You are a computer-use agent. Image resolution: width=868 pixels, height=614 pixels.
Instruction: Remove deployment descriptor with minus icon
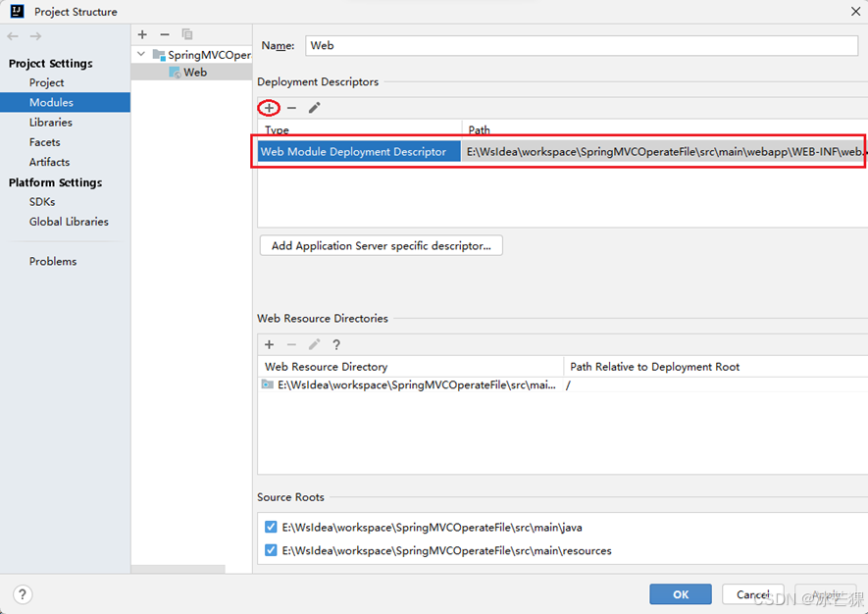pyautogui.click(x=291, y=108)
